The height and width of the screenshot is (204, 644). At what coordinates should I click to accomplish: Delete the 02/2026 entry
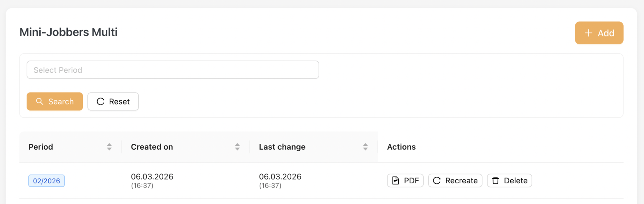click(509, 181)
